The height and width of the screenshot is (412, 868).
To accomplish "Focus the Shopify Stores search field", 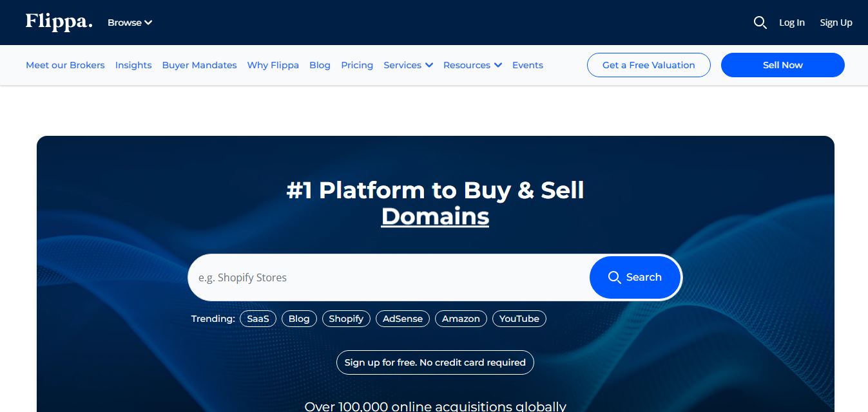I will point(387,277).
